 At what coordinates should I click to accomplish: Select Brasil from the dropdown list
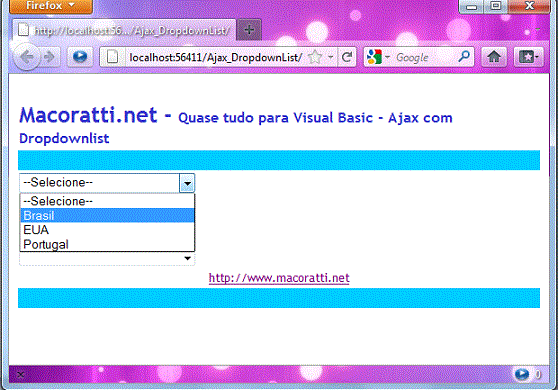[x=107, y=215]
